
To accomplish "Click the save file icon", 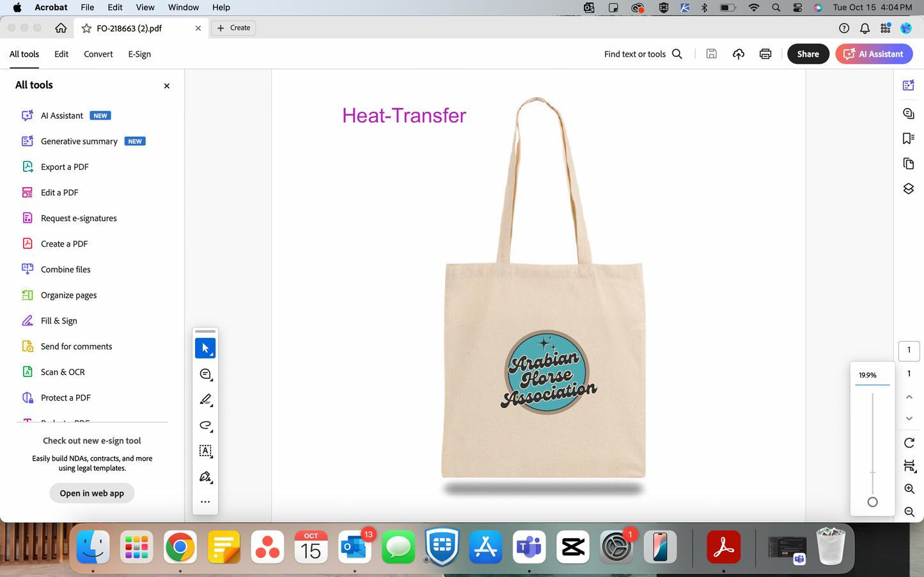I will coord(711,54).
